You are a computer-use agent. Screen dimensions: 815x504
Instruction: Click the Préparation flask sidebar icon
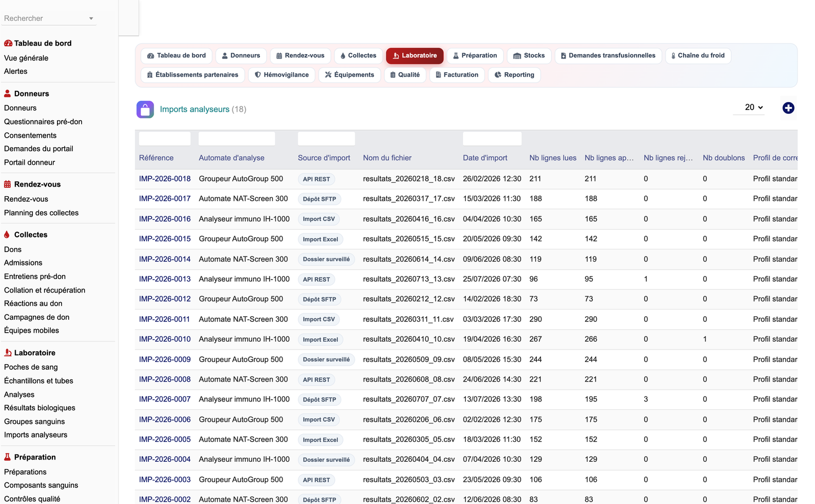coord(7,457)
